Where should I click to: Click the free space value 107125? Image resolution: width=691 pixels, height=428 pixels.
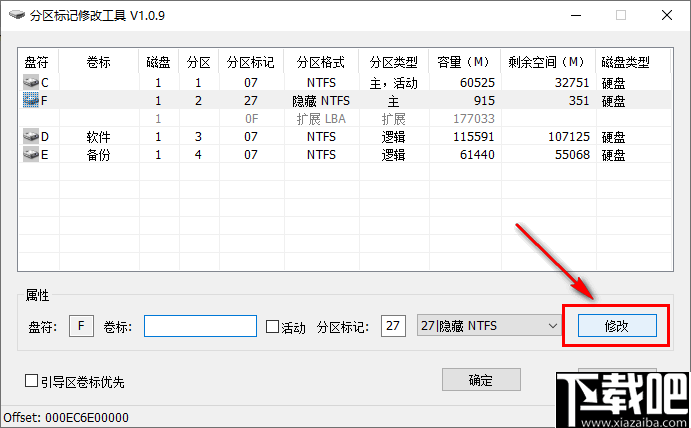click(568, 137)
